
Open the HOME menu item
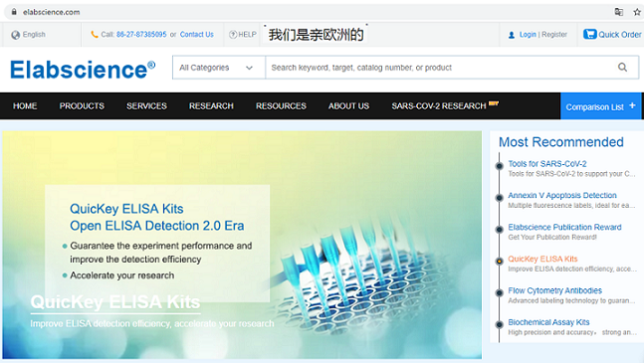point(25,105)
